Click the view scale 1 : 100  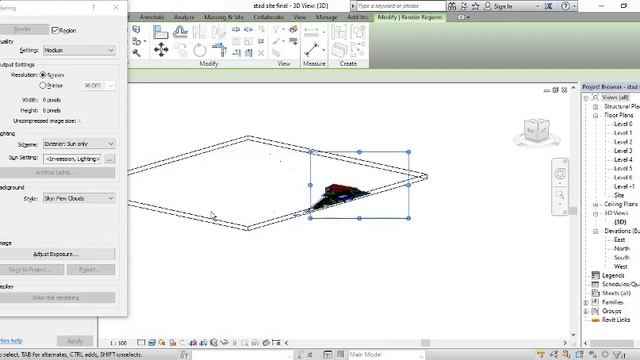(x=119, y=343)
